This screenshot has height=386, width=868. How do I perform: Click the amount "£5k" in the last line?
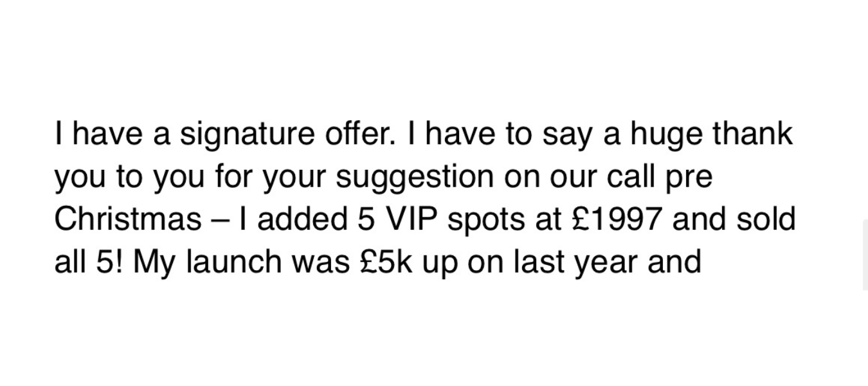coord(385,262)
